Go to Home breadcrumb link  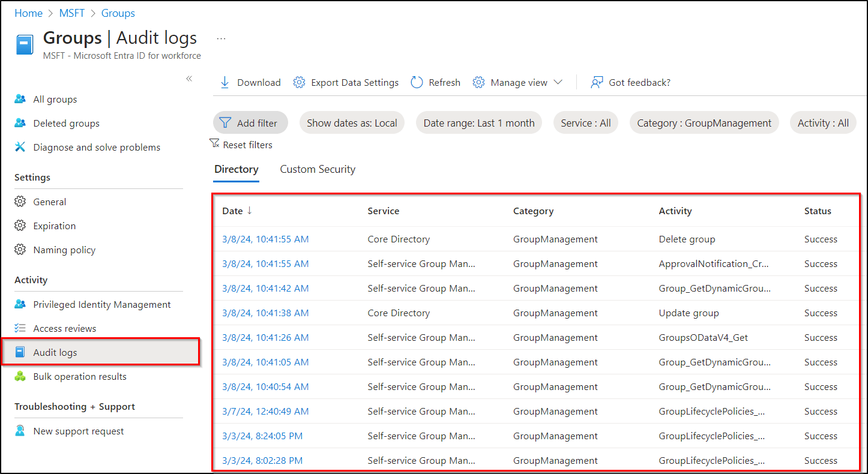pyautogui.click(x=28, y=13)
